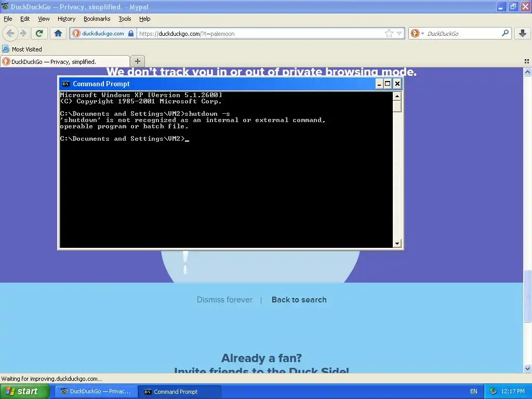Click browser page scrollbar down arrow
Viewport: 532px width, 399px height.
527,368
